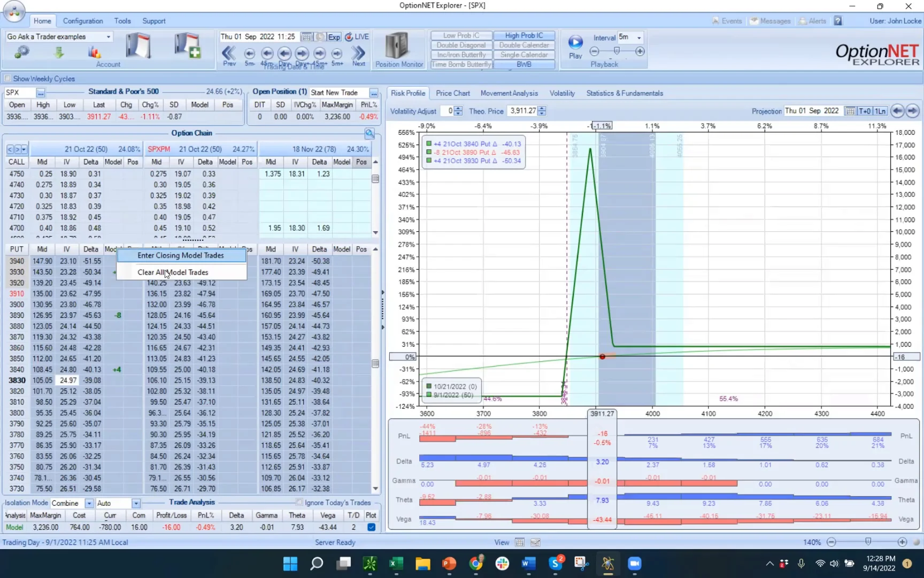Switch to the Price Chart tab
This screenshot has width=924, height=578.
453,93
